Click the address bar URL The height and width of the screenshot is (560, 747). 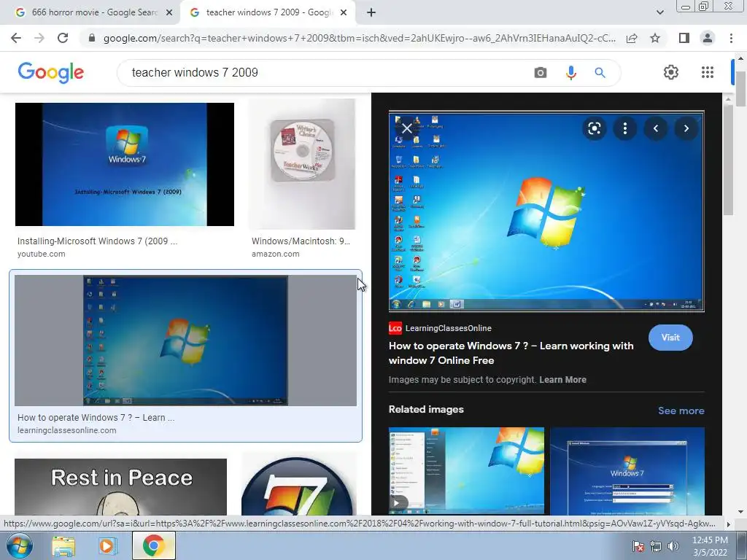[359, 38]
